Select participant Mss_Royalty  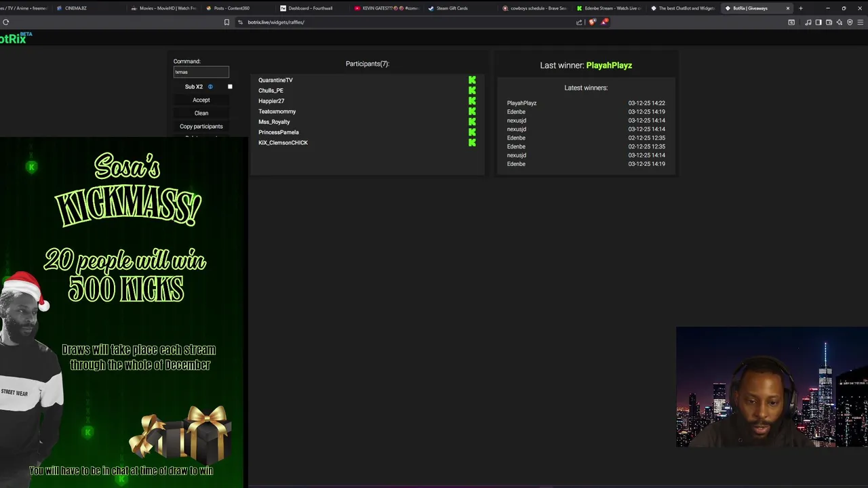[x=274, y=122]
